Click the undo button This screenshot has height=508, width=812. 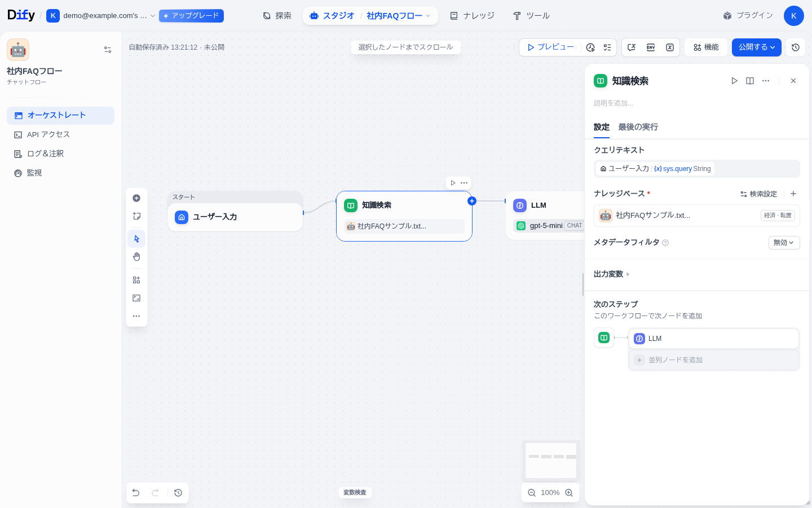[136, 493]
